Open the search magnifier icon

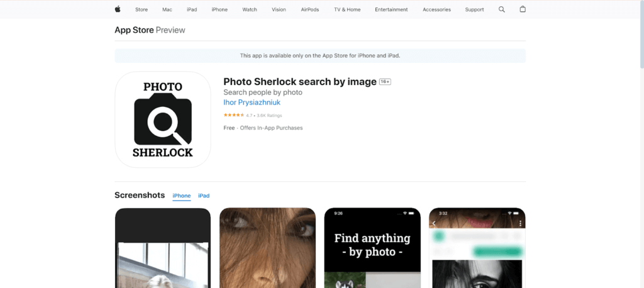click(x=501, y=9)
